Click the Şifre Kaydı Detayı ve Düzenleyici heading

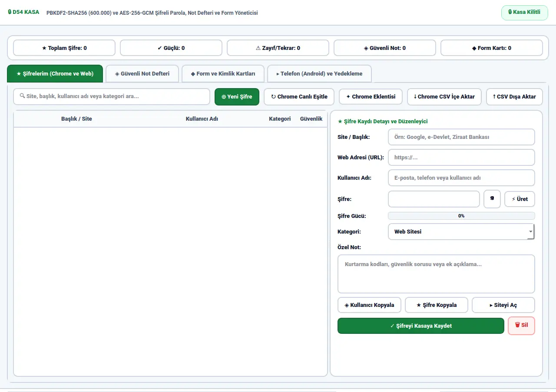click(383, 122)
